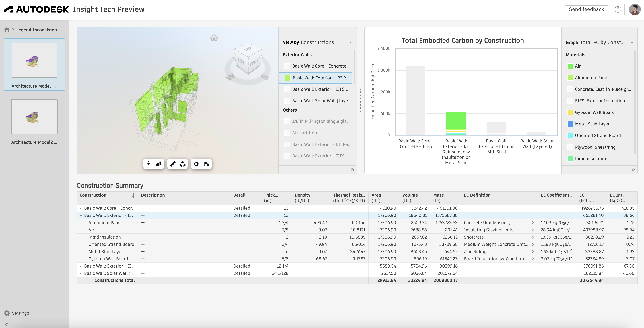Expand the Basic Wall: Solar Wall table row
The width and height of the screenshot is (644, 328).
pos(80,274)
